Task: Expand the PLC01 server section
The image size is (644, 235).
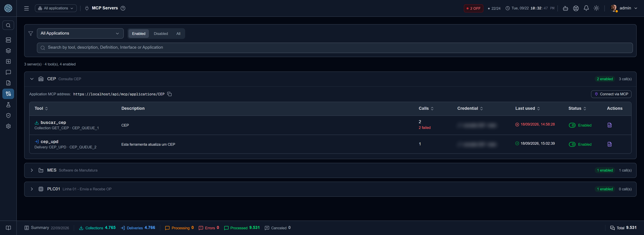Action: tap(32, 189)
